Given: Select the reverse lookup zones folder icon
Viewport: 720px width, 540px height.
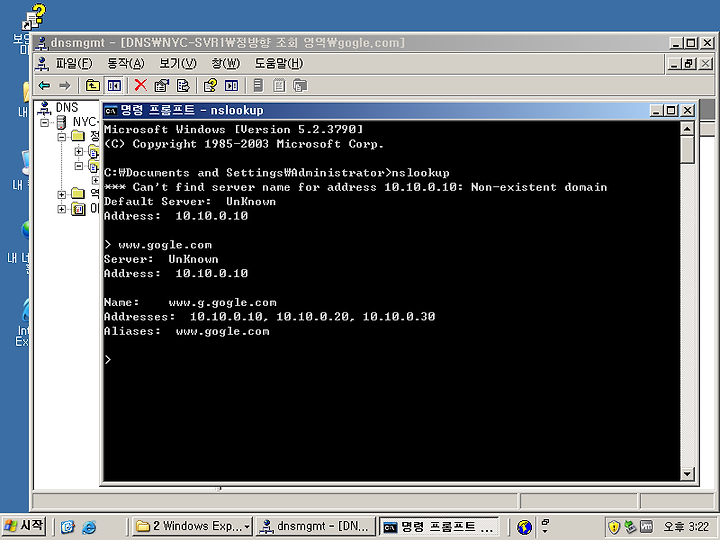Looking at the screenshot, I should point(79,194).
